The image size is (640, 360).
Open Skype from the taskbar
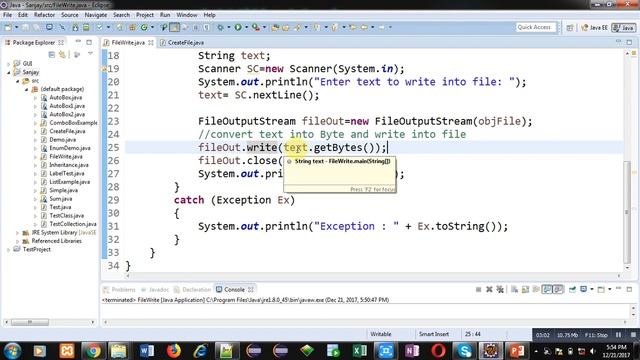(464, 351)
